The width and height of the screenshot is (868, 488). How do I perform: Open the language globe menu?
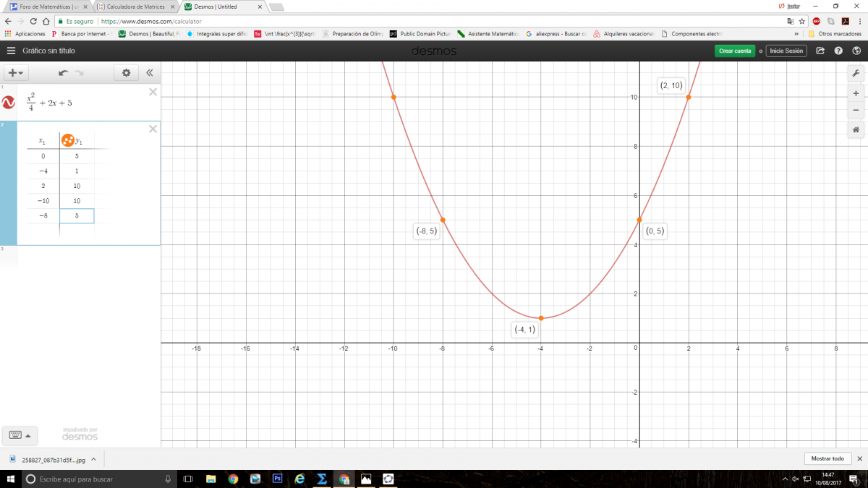(x=856, y=51)
